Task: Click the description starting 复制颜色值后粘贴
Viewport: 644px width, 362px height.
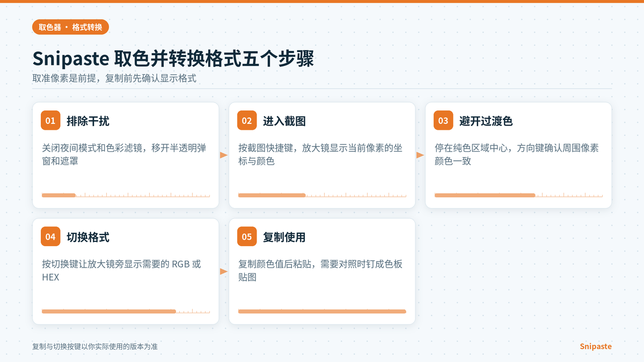Action: 320,270
